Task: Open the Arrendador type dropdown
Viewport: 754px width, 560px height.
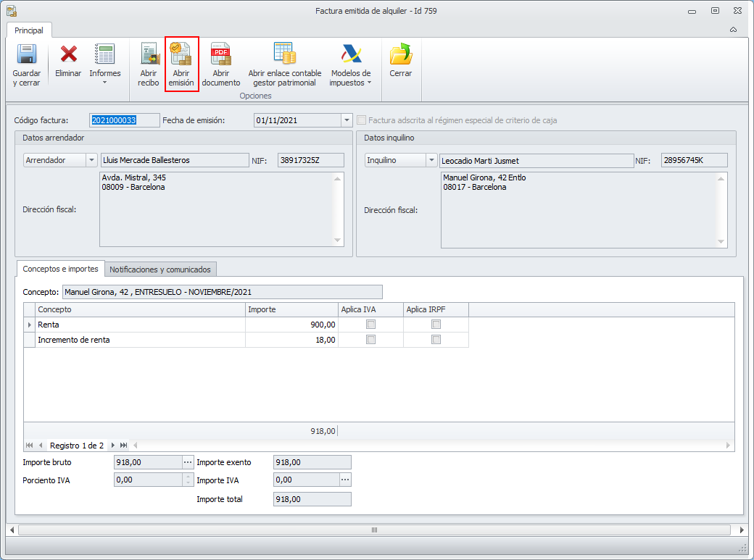Action: click(x=91, y=161)
